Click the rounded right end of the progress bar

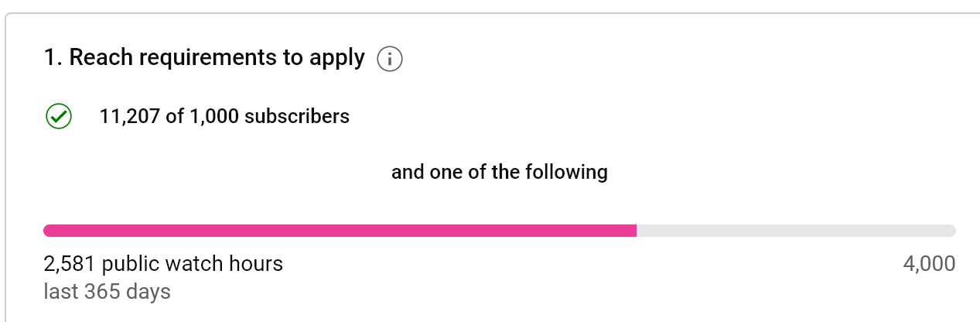coord(951,231)
